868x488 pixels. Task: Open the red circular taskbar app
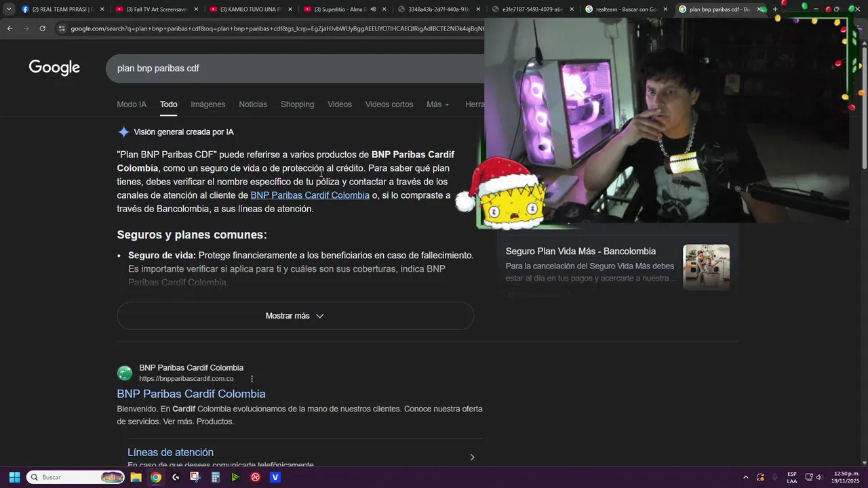click(256, 477)
